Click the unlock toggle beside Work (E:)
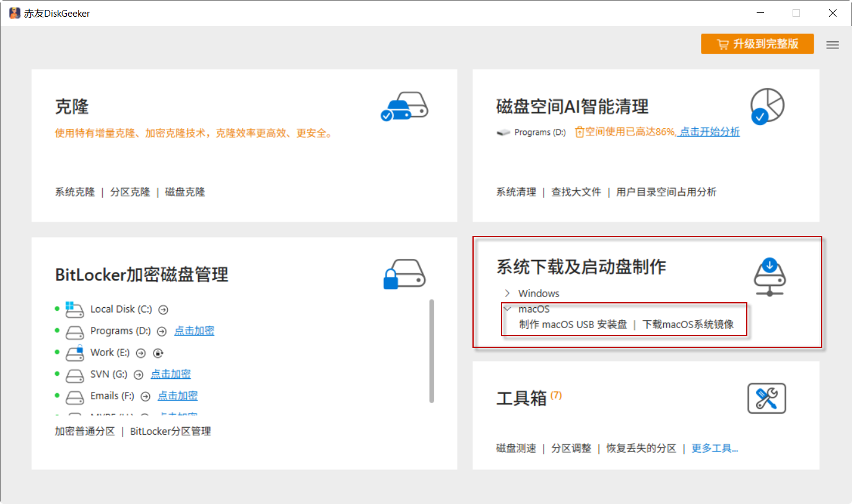This screenshot has height=504, width=852. (159, 352)
